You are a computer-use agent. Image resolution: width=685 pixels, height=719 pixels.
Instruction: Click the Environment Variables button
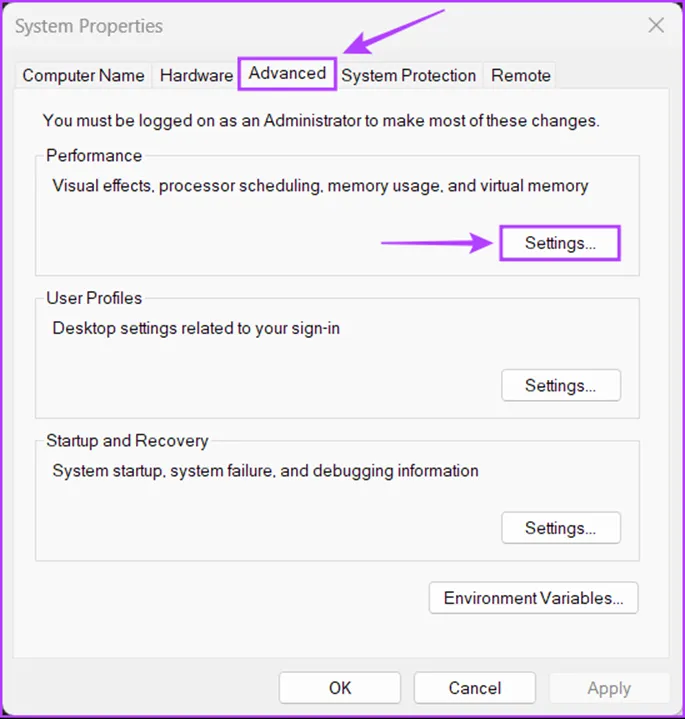pyautogui.click(x=533, y=598)
